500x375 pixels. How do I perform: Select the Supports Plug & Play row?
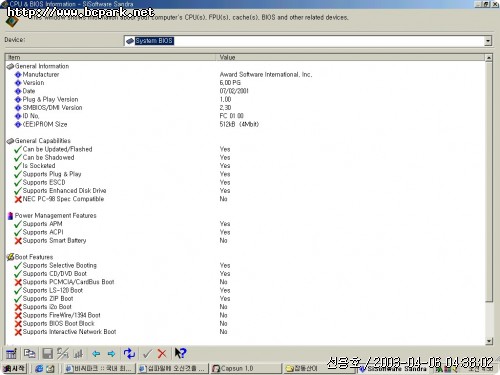click(x=245, y=174)
